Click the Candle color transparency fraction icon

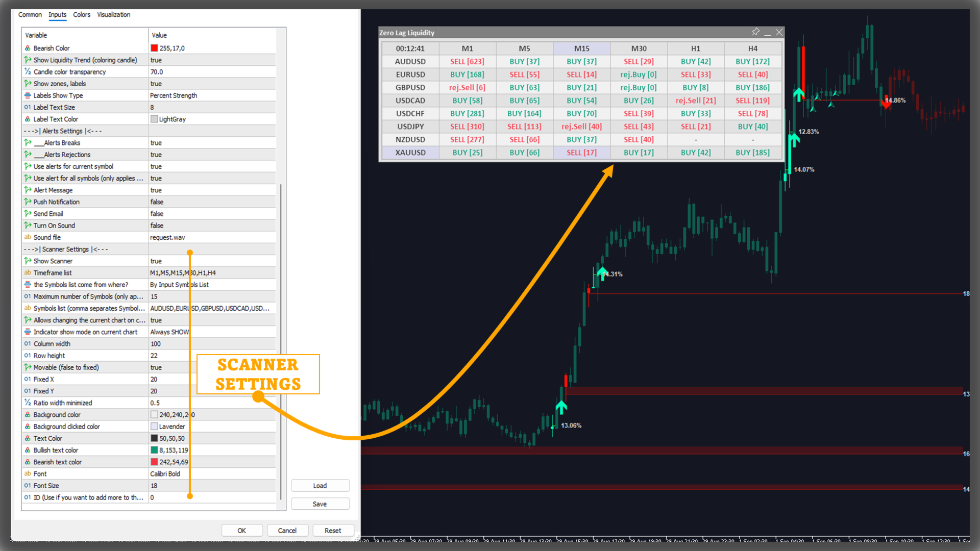pyautogui.click(x=28, y=71)
